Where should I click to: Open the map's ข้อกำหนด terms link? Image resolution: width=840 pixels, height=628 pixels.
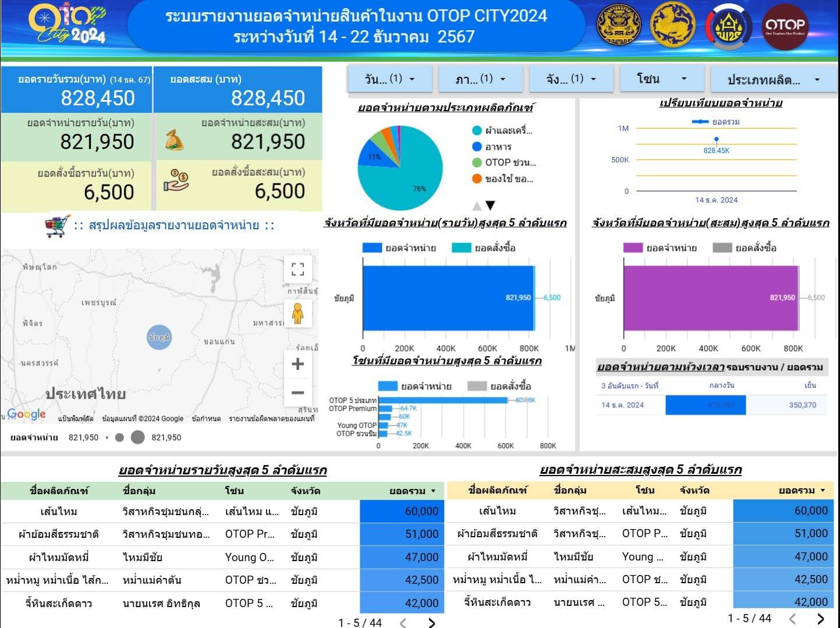point(206,418)
